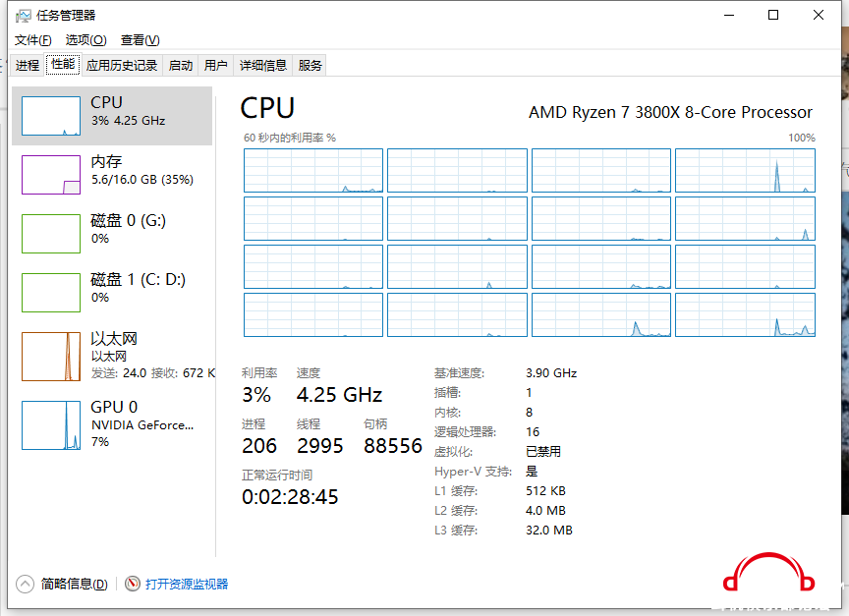849x616 pixels.
Task: Open the 查看(V) menu
Action: [x=140, y=40]
